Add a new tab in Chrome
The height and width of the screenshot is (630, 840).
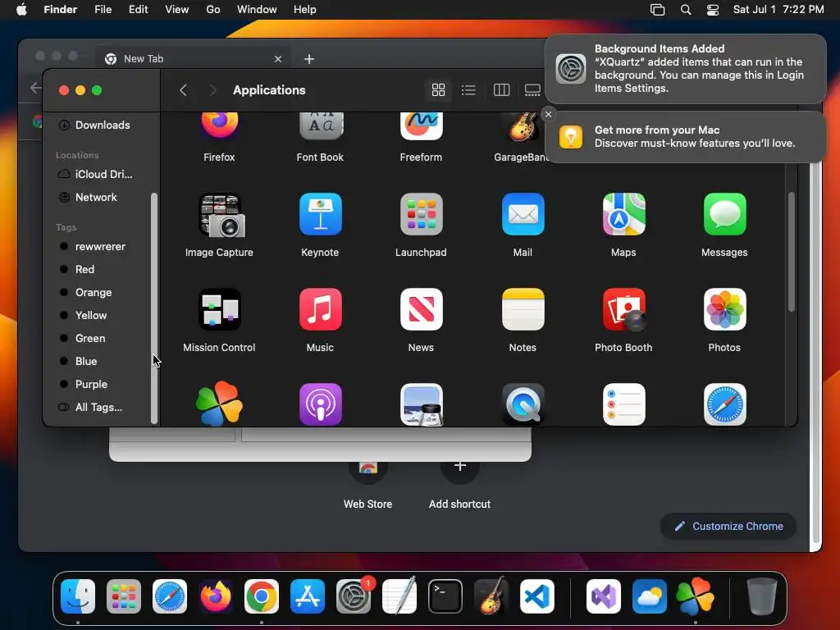309,59
